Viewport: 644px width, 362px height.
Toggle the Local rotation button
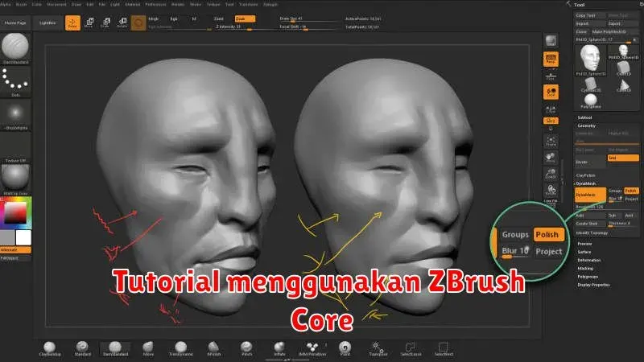[x=551, y=92]
